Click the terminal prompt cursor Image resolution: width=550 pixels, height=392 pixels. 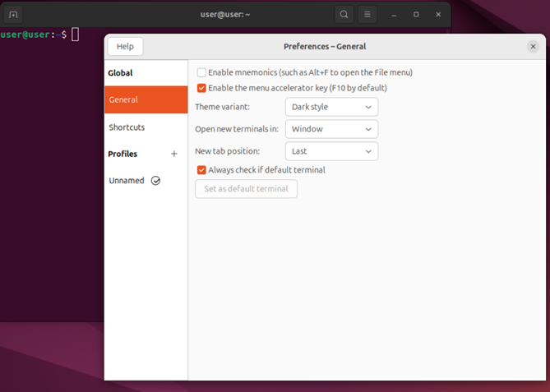(x=75, y=35)
